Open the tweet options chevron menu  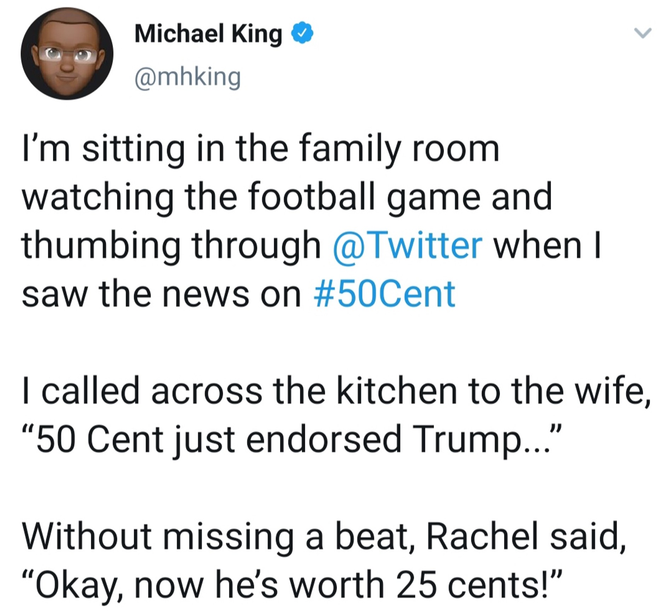click(x=642, y=33)
